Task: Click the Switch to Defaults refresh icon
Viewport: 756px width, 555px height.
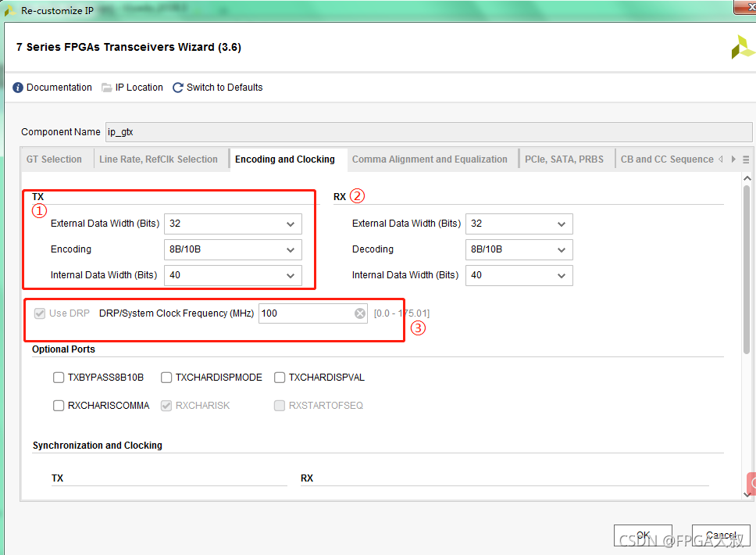Action: [x=178, y=88]
